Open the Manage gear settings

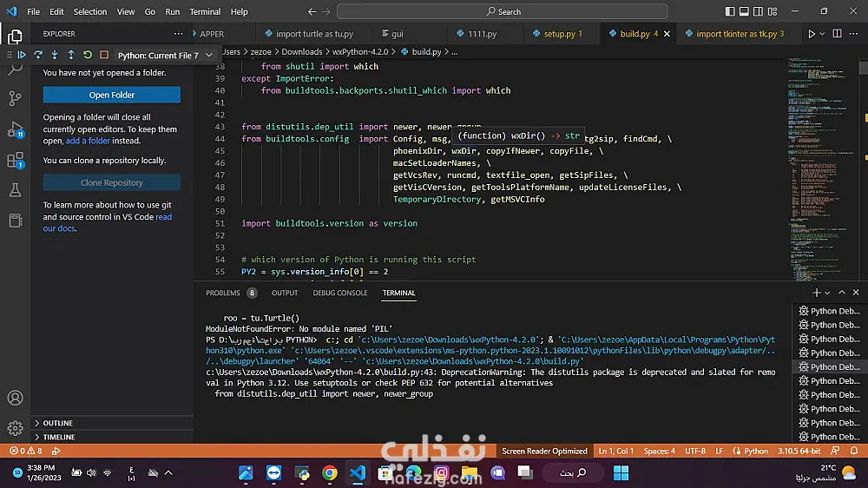click(15, 427)
